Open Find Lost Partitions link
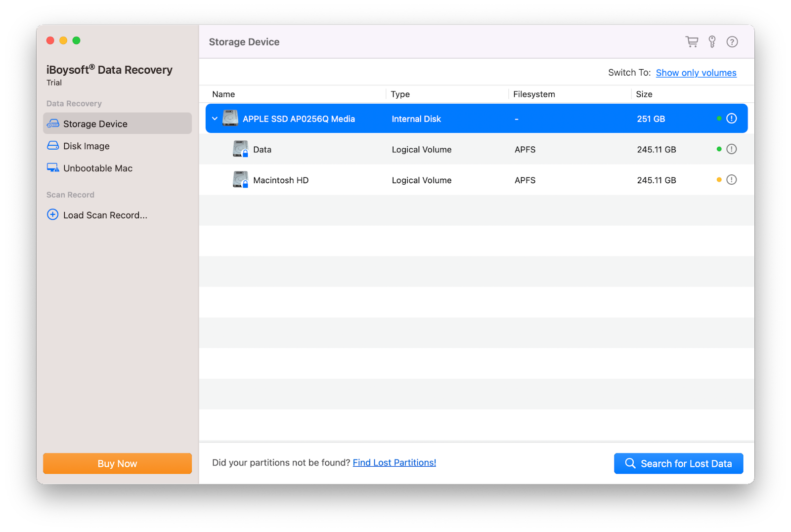The height and width of the screenshot is (532, 791). tap(394, 462)
